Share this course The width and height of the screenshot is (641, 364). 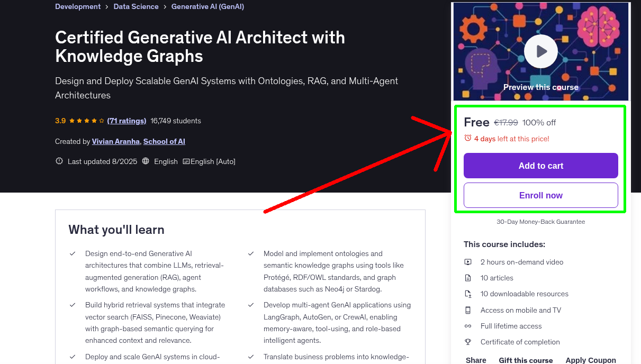pos(475,359)
